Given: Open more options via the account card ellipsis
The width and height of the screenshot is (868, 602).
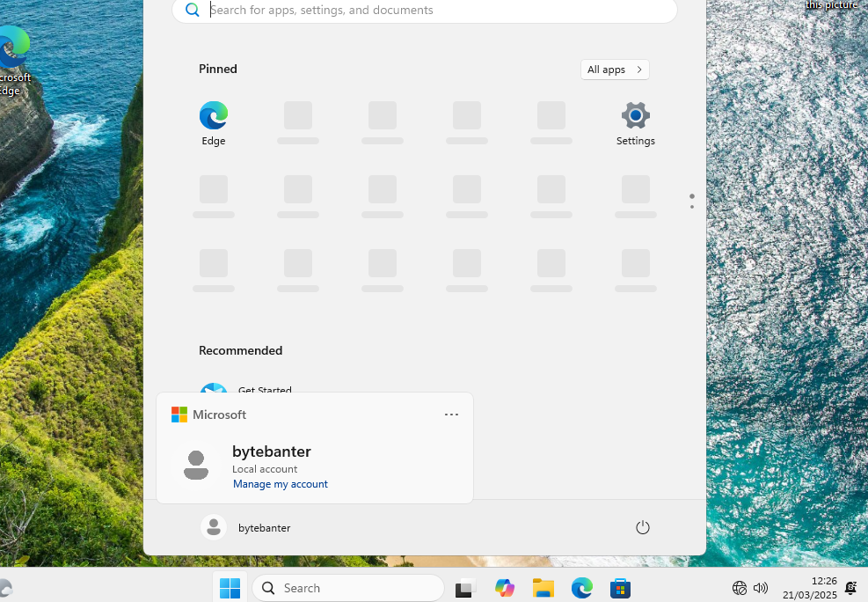Looking at the screenshot, I should (451, 415).
